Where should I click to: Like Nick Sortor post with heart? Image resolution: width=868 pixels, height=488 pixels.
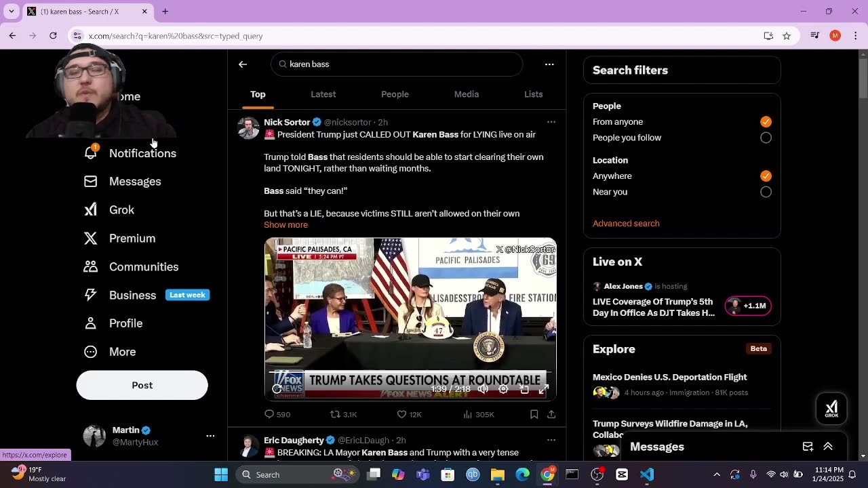[401, 414]
